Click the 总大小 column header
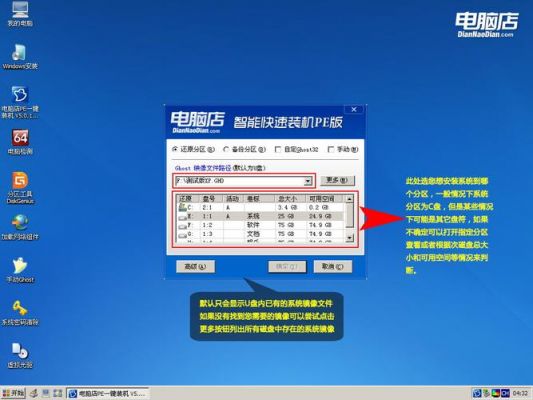533x400 pixels. tap(289, 199)
